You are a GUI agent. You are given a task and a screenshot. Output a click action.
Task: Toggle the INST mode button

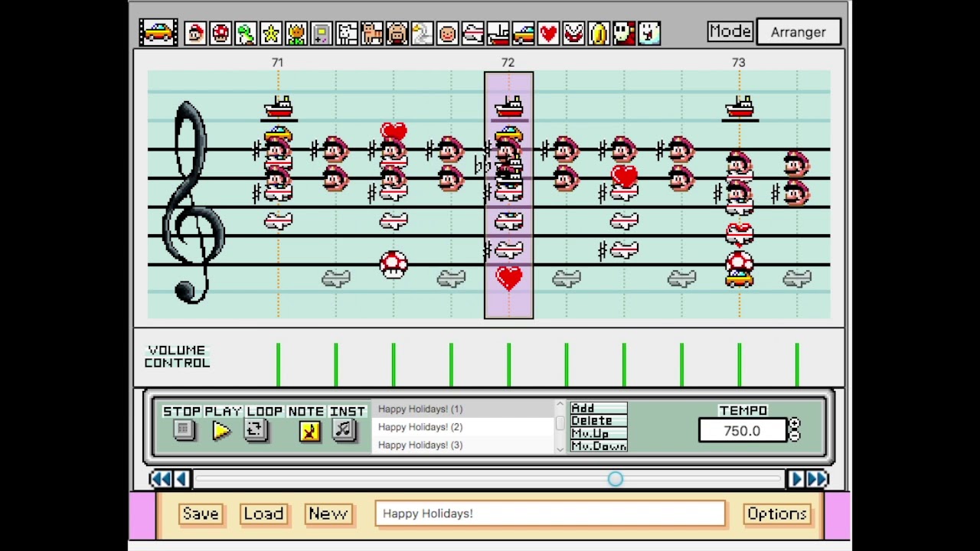tap(344, 430)
